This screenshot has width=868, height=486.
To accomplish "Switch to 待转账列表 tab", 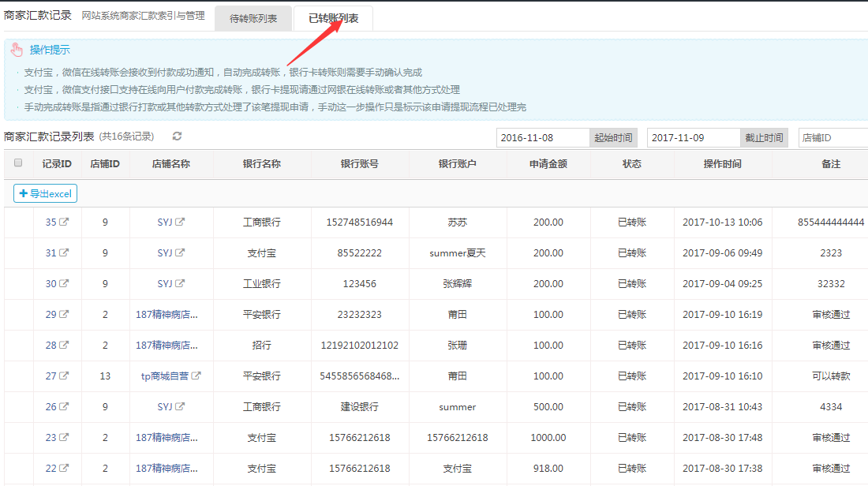I will pos(253,18).
